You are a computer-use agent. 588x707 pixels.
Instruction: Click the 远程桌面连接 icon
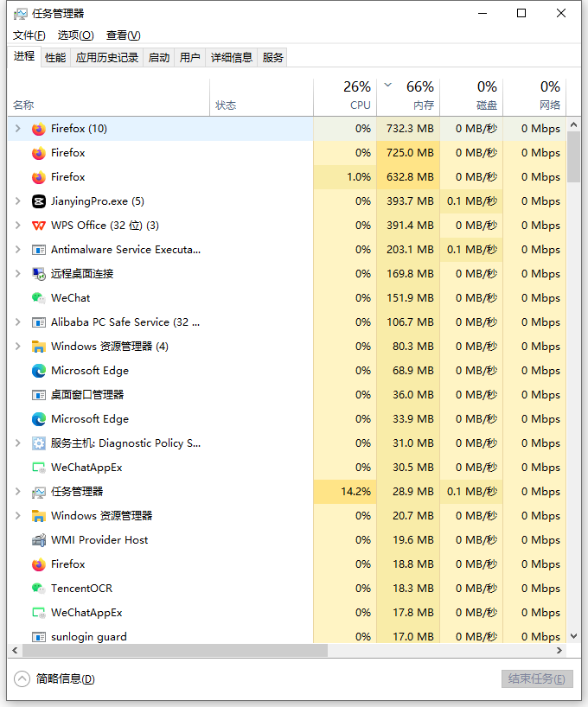pos(39,274)
